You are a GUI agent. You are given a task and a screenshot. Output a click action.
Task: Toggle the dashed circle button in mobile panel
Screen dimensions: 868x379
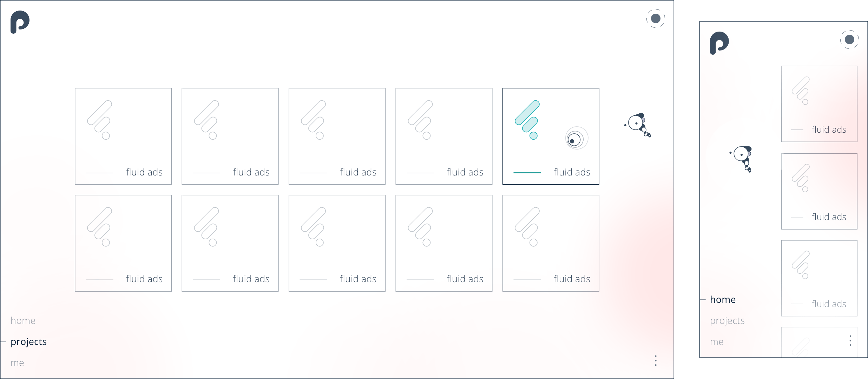coord(849,39)
